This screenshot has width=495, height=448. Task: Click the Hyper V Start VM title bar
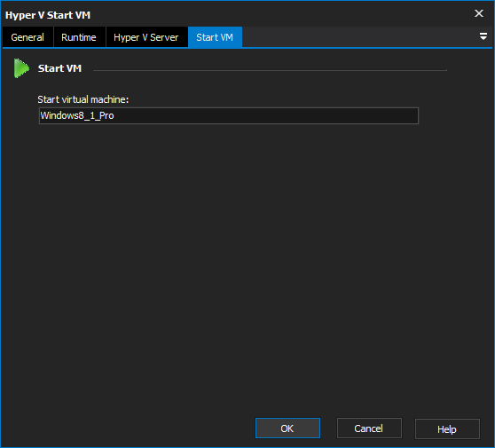click(237, 14)
